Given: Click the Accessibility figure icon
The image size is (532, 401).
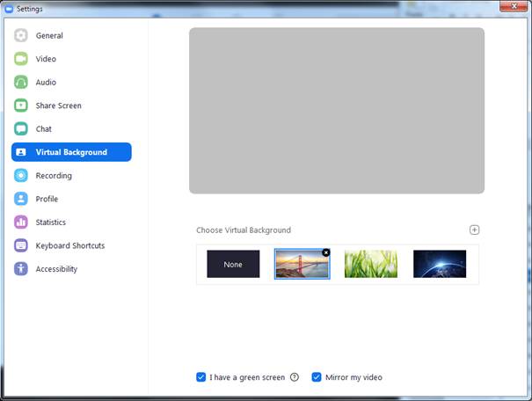Looking at the screenshot, I should [21, 269].
